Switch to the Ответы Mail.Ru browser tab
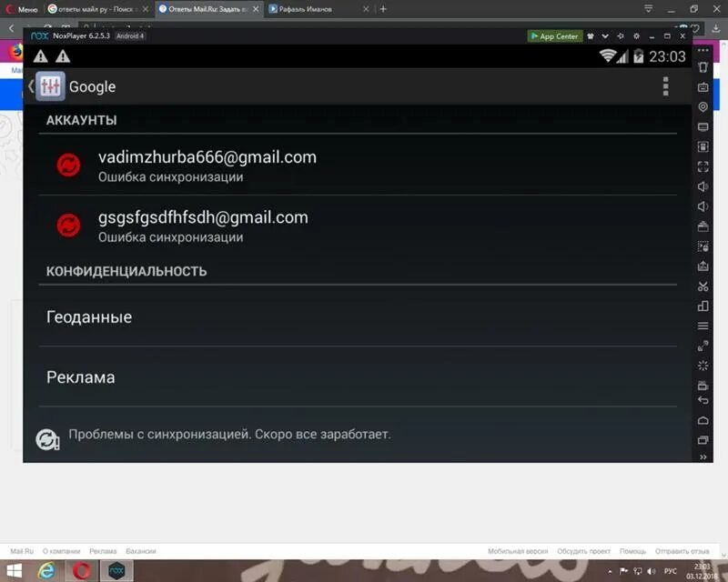The height and width of the screenshot is (582, 728). (208, 9)
